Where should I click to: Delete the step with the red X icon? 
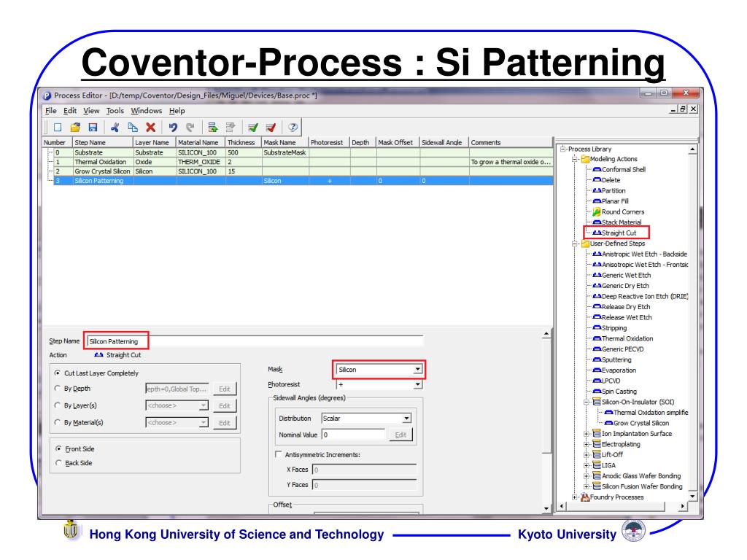coord(150,128)
